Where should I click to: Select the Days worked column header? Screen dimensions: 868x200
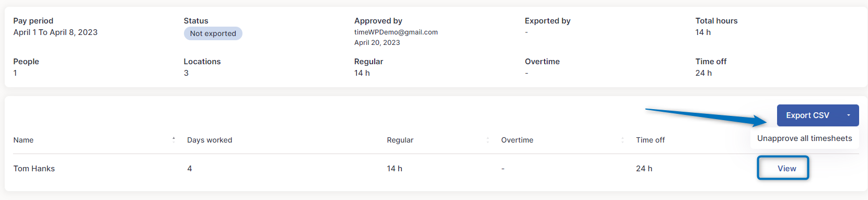210,140
